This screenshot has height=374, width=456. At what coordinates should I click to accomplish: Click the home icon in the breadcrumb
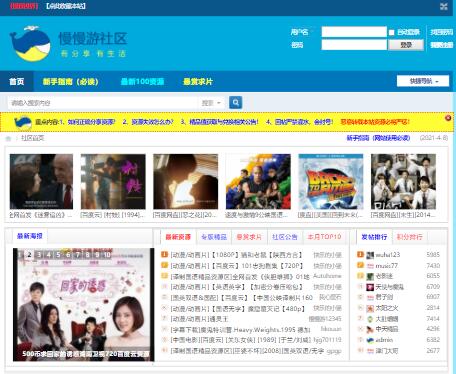[x=8, y=138]
